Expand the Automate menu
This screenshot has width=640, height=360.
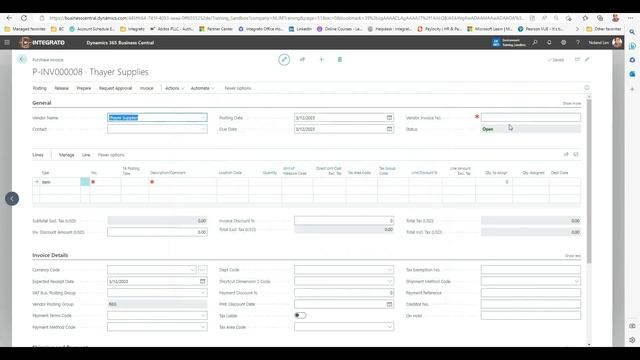[202, 88]
